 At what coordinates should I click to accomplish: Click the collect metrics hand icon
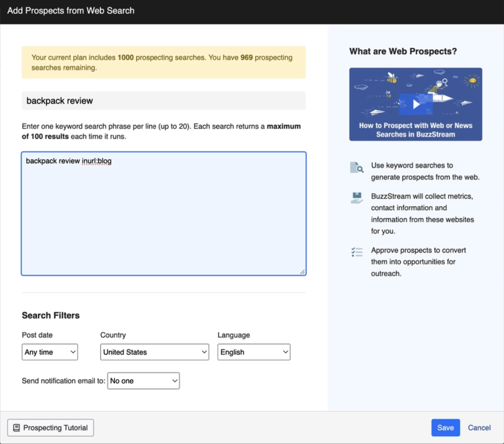356,198
